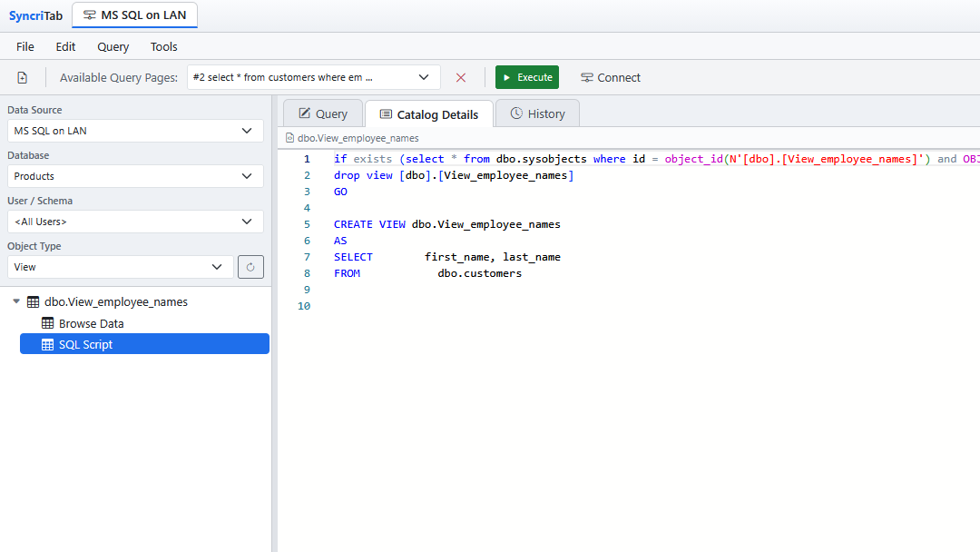Select the MS SQL on LAN connection tab
The image size is (980, 552).
[135, 15]
